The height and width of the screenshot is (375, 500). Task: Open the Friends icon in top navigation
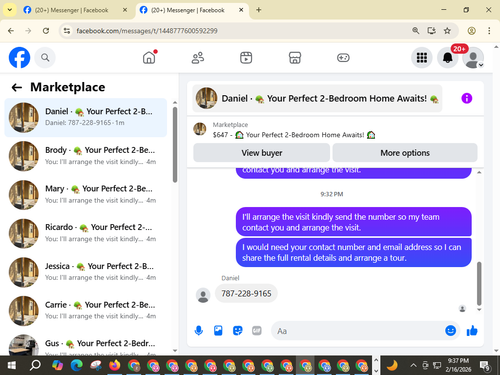point(198,58)
